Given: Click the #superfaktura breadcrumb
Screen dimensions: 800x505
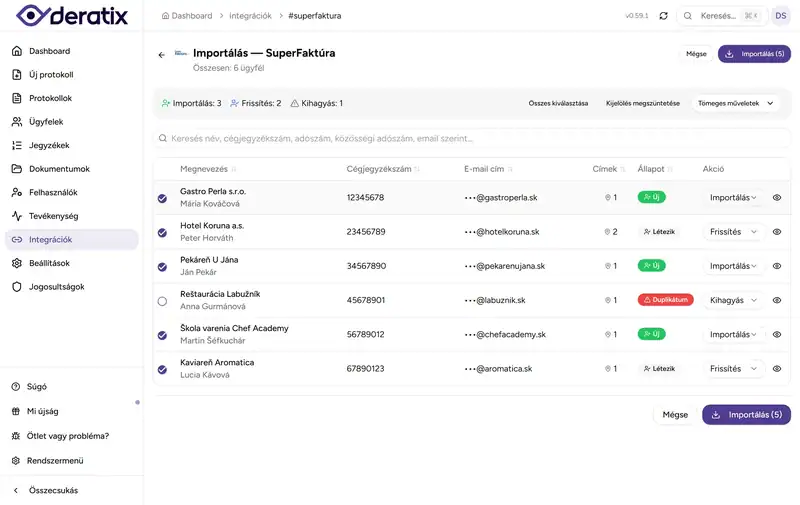Looking at the screenshot, I should point(315,16).
